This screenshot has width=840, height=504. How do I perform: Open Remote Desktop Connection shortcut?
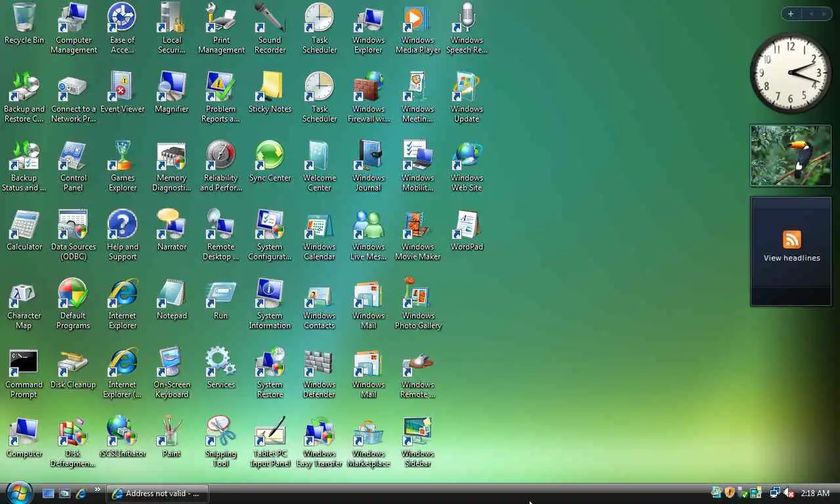point(221,235)
